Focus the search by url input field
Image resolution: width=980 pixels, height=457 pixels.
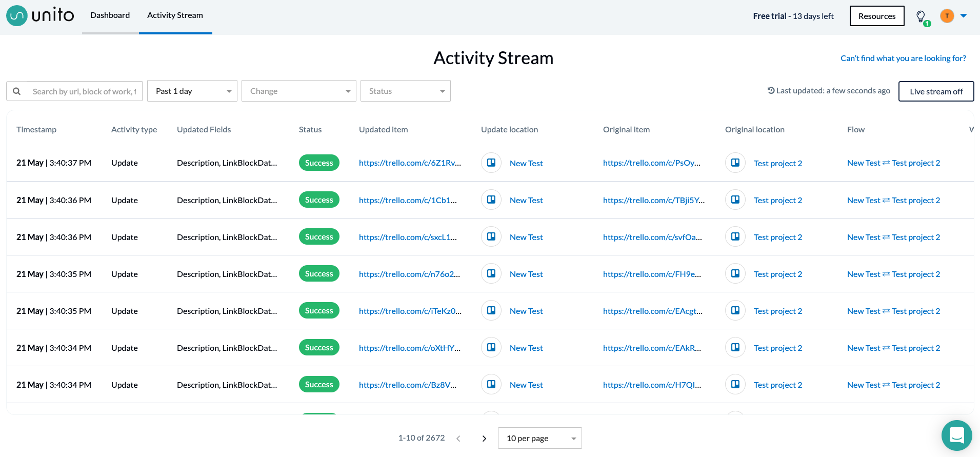pyautogui.click(x=85, y=91)
